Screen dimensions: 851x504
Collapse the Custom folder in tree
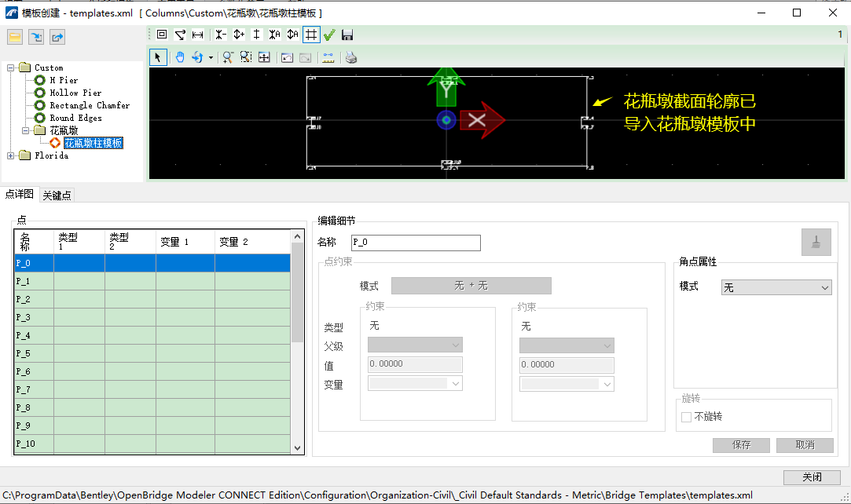tap(11, 68)
